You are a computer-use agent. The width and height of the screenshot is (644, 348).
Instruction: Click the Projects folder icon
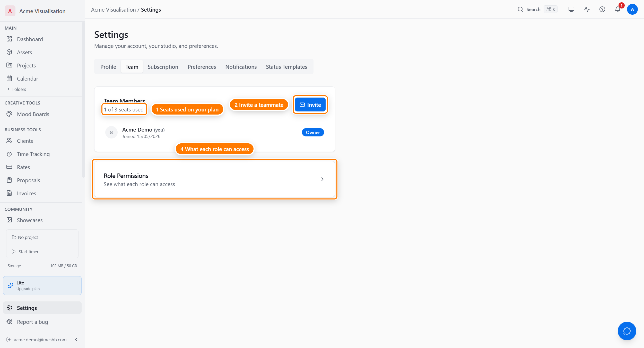(9, 65)
